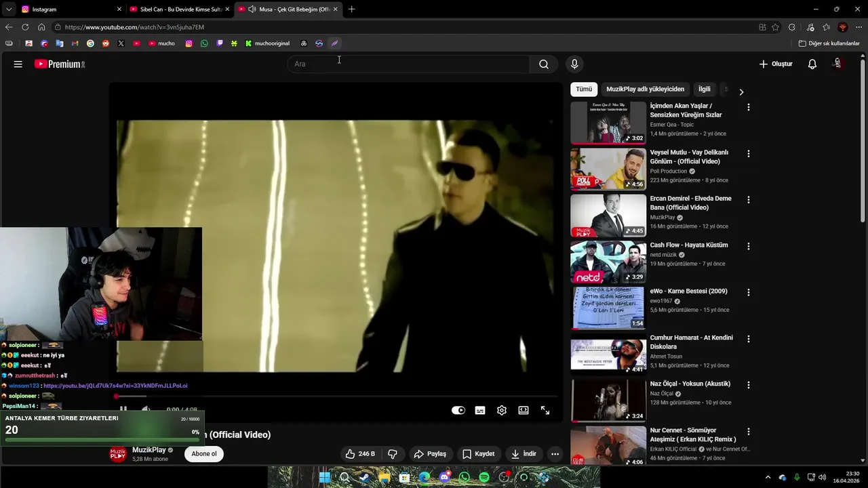This screenshot has height=488, width=868.
Task: Open Instagram bookmark in favorites bar
Action: (189, 43)
